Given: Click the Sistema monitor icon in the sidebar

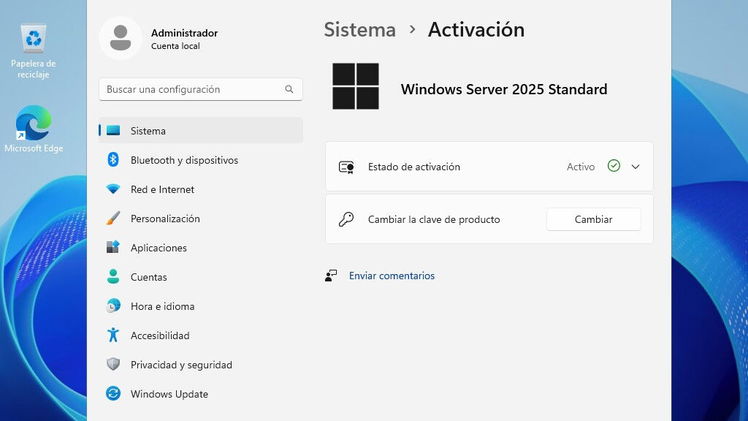Looking at the screenshot, I should pyautogui.click(x=113, y=130).
